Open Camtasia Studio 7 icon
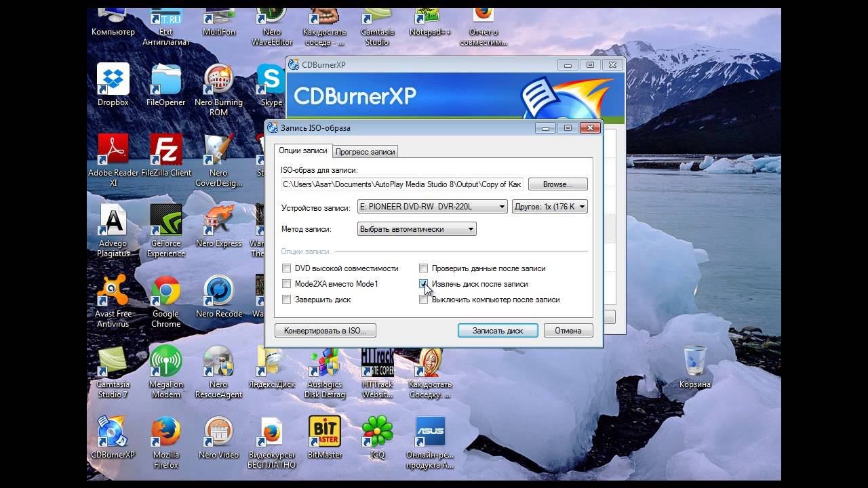This screenshot has width=868, height=488. (113, 371)
